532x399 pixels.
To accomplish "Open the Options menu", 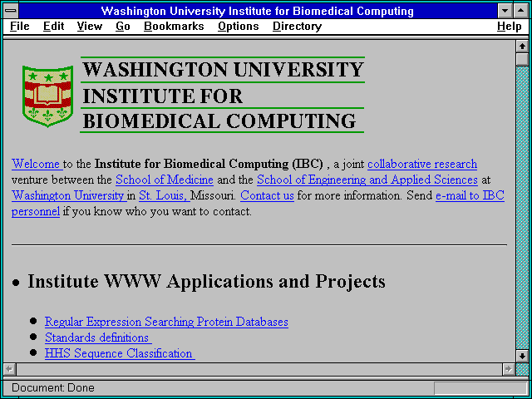I will (239, 27).
